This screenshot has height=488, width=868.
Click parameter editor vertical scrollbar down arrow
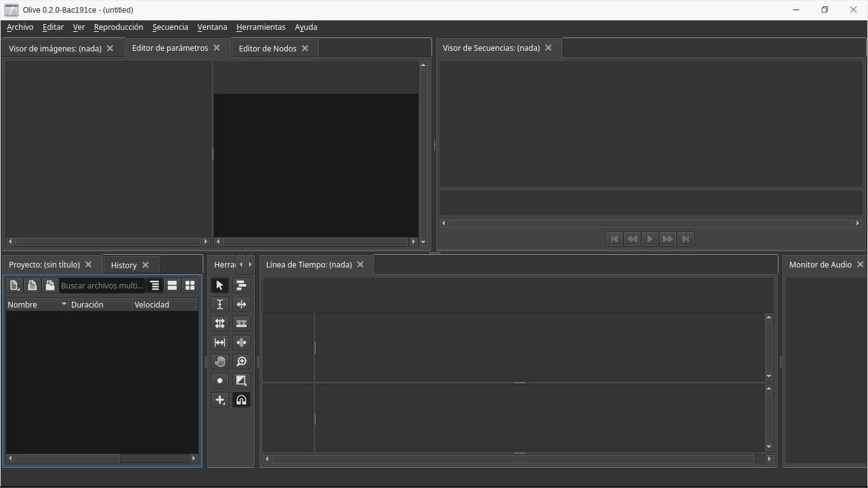(x=423, y=242)
